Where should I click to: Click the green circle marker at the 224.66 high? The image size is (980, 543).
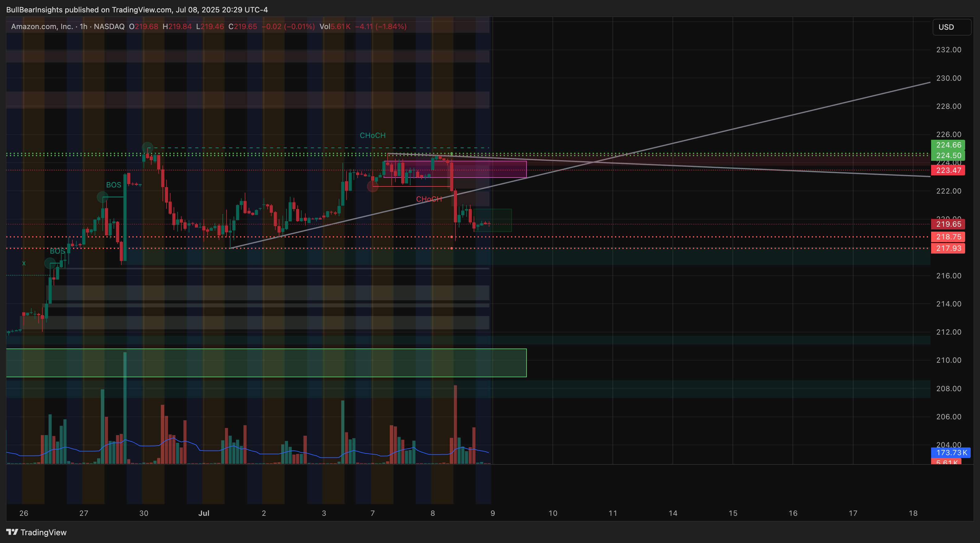tap(148, 148)
